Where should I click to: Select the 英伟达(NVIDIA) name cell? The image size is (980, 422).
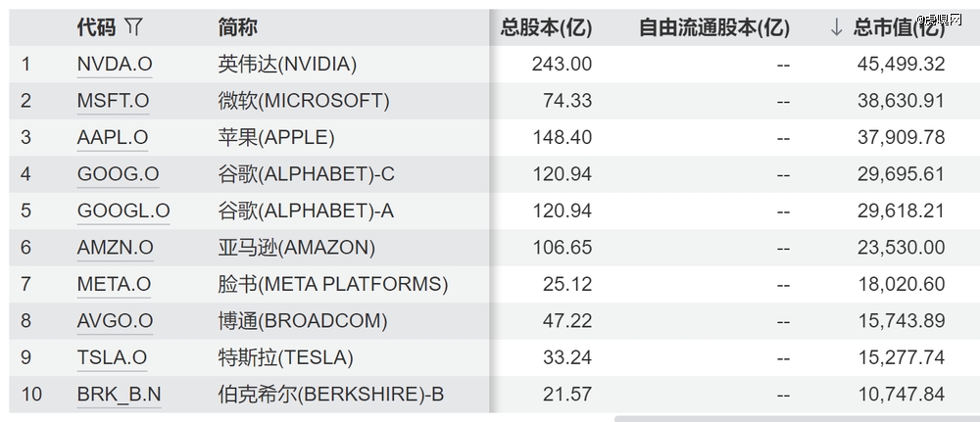point(287,64)
